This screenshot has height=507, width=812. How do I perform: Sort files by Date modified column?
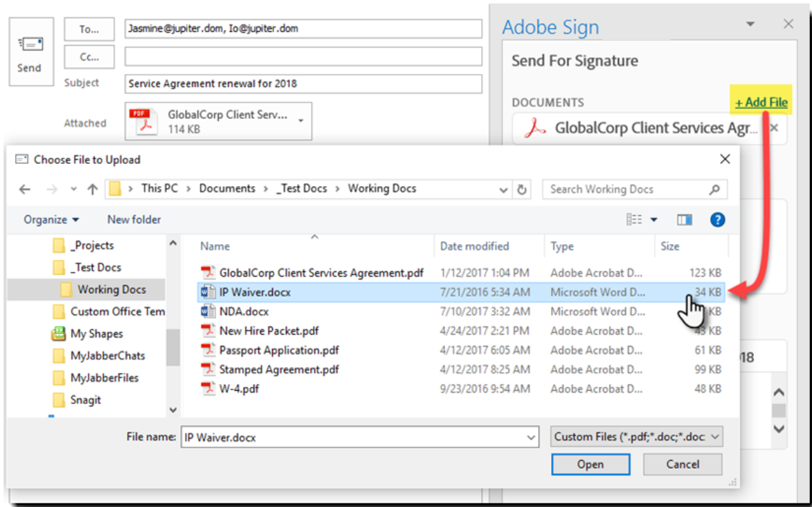point(474,246)
